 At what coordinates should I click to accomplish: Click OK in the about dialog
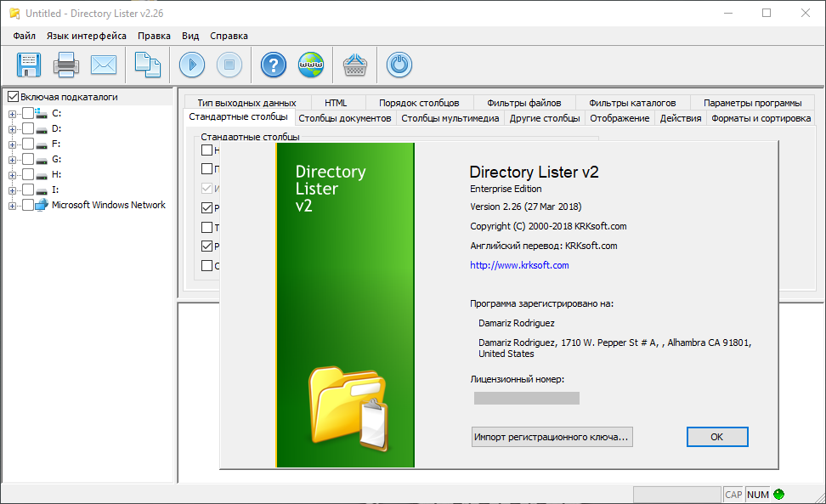coord(717,437)
